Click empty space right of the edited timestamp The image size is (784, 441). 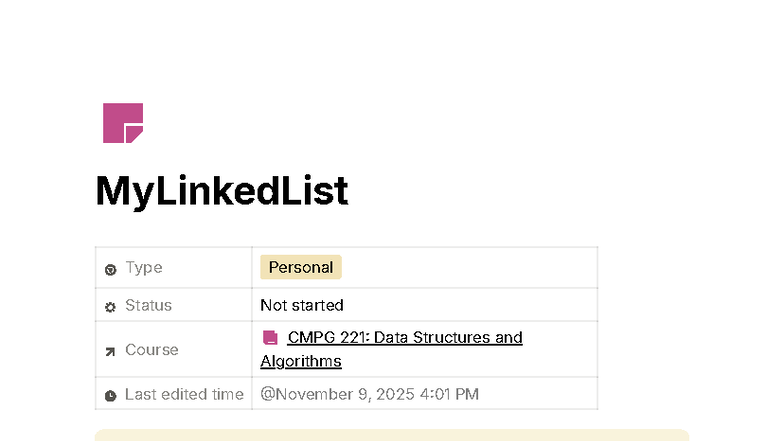(540, 394)
